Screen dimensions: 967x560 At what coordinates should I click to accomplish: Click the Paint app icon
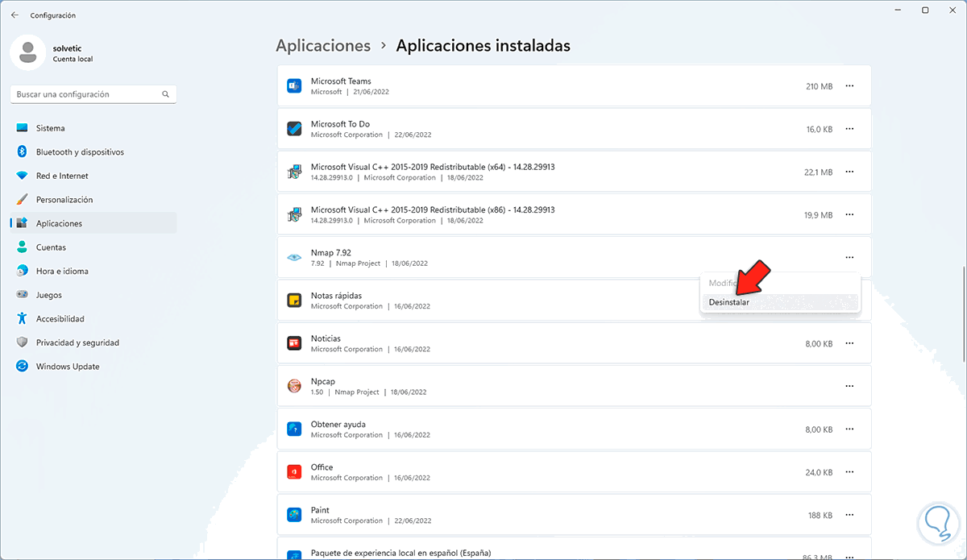pos(294,515)
